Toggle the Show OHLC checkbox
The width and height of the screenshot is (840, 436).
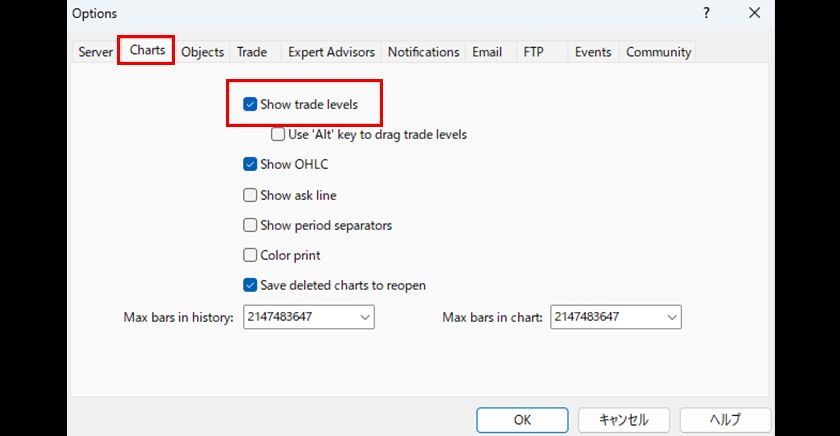pyautogui.click(x=251, y=165)
